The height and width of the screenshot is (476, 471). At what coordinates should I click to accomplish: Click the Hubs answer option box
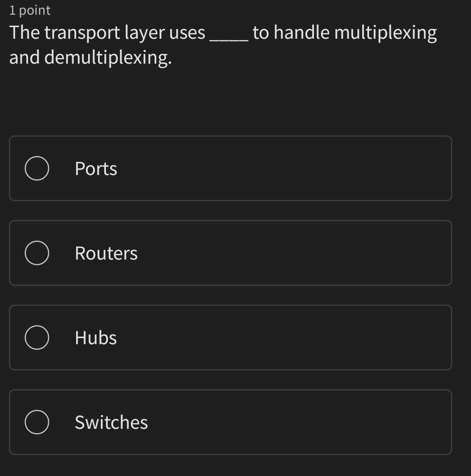[230, 338]
